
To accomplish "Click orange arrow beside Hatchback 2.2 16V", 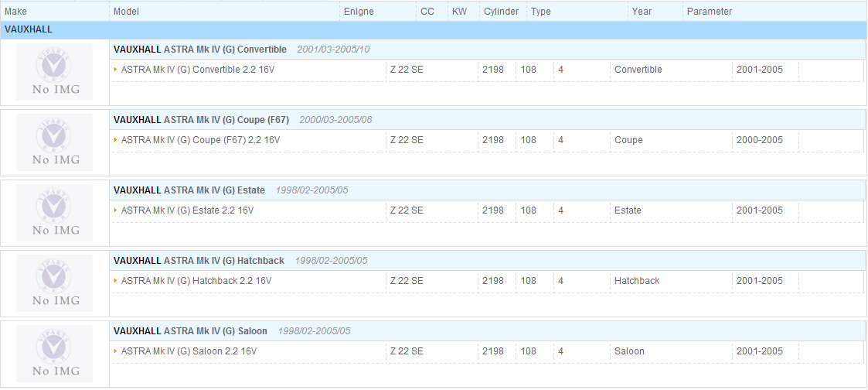I will tap(116, 280).
